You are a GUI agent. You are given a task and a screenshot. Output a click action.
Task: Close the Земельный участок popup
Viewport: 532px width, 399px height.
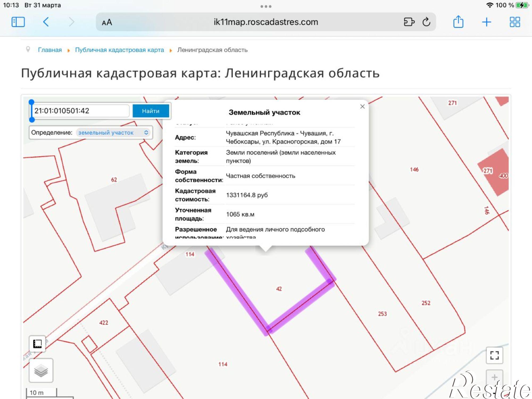click(x=362, y=106)
